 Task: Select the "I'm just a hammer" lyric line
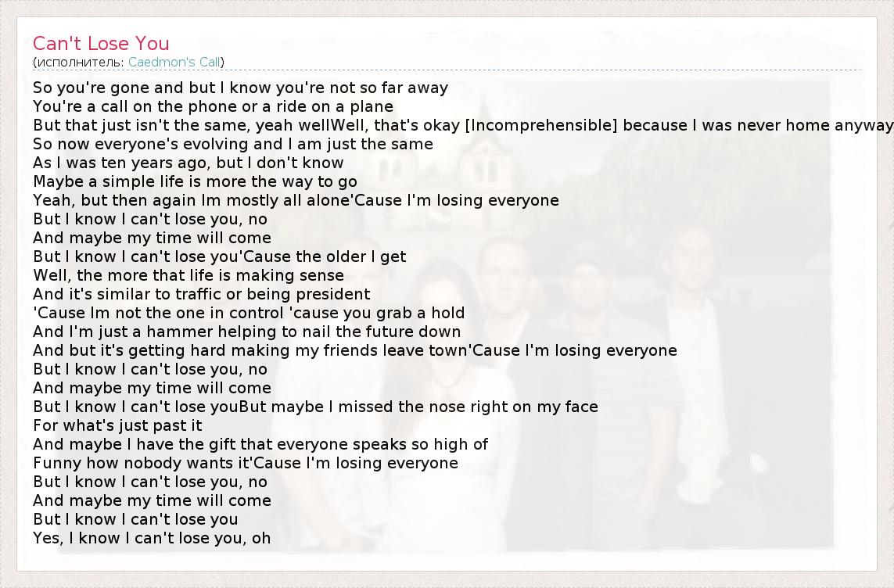246,332
